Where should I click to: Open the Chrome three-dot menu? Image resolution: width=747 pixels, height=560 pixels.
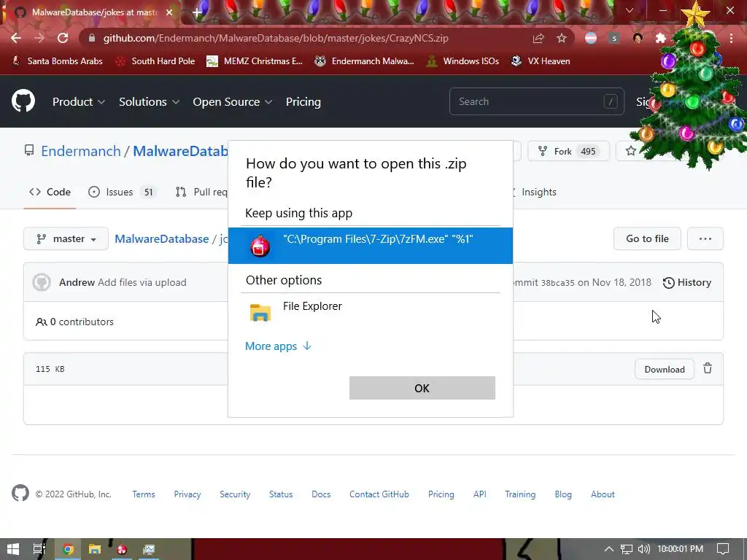tap(731, 38)
